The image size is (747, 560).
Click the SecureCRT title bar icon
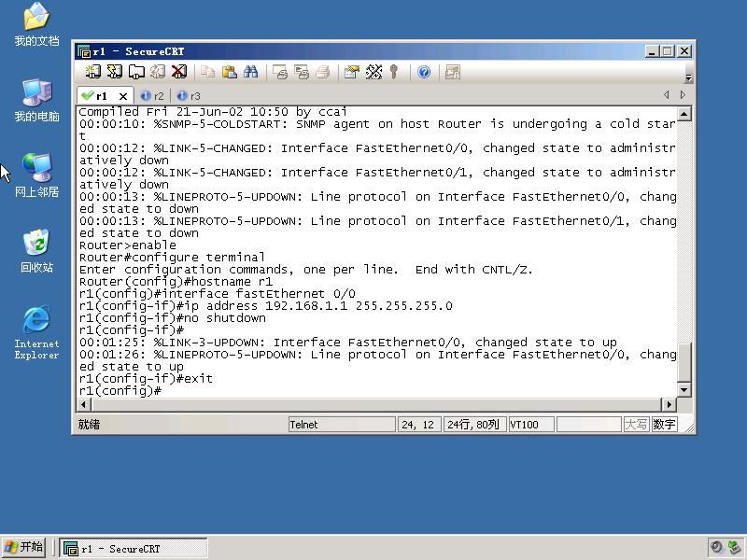(x=84, y=51)
